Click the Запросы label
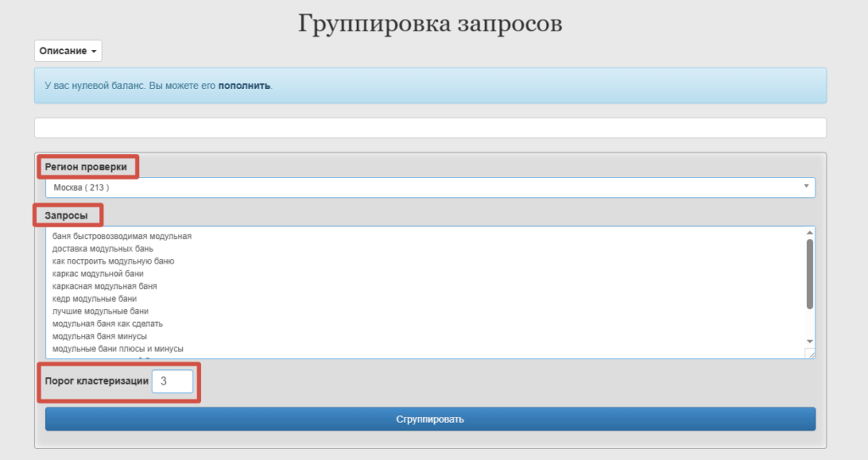 coord(66,215)
